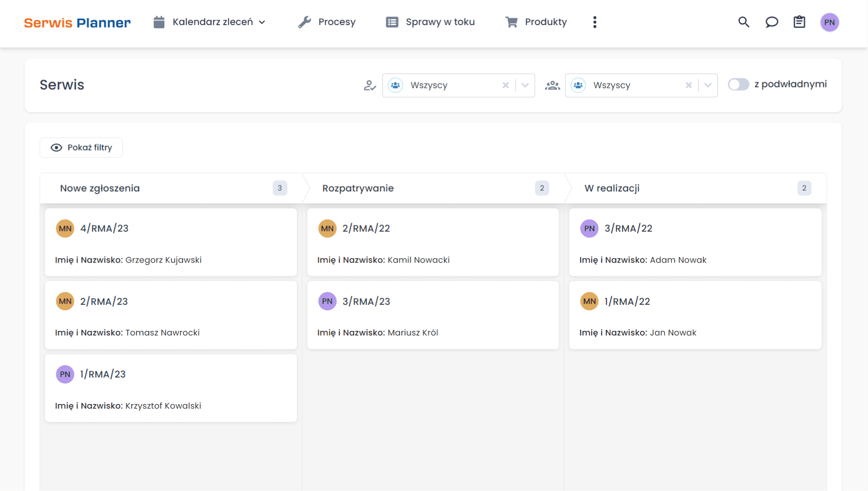
Task: Open Sprawy w toku menu item
Action: (430, 22)
